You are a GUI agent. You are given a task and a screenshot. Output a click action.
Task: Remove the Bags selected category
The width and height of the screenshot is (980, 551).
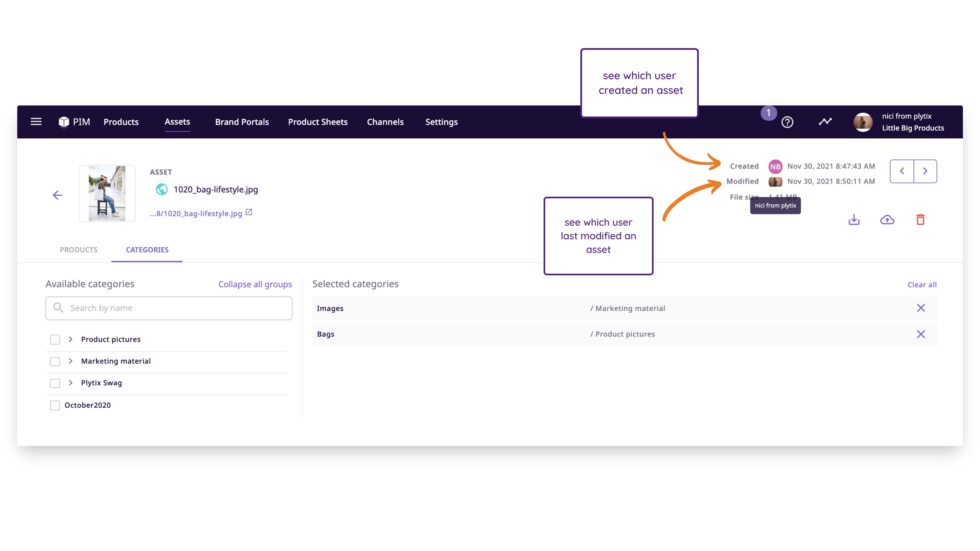[921, 334]
